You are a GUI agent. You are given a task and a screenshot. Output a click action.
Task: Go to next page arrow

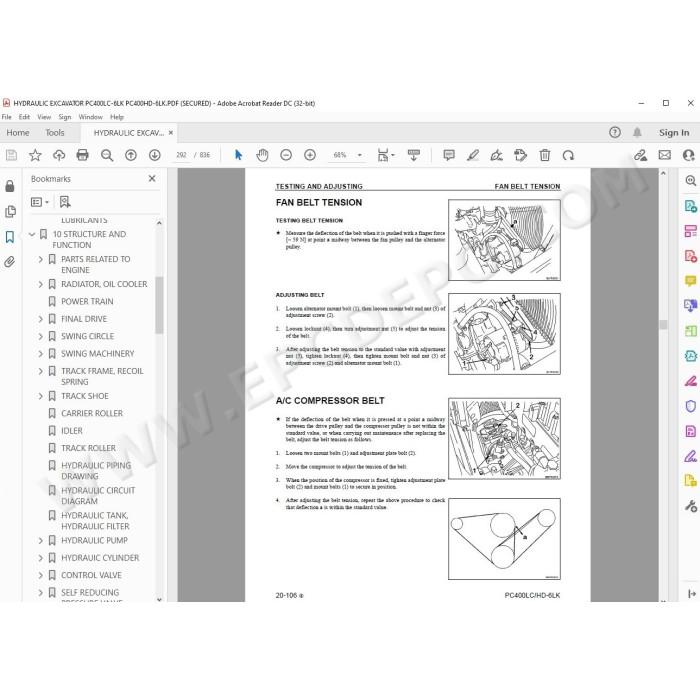pyautogui.click(x=154, y=155)
